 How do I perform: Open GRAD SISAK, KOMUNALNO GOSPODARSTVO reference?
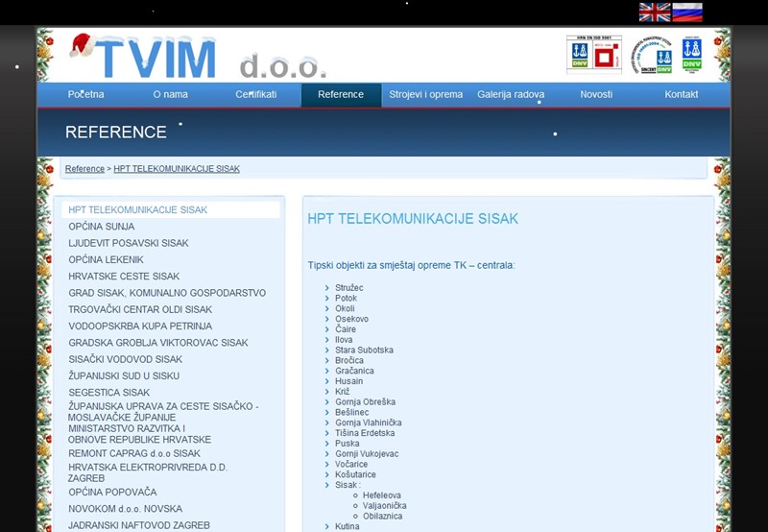coord(167,293)
